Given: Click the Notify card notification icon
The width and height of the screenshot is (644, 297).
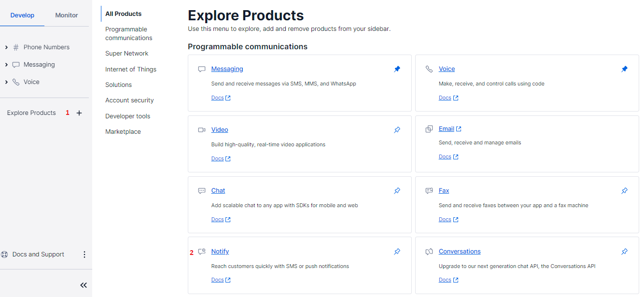Looking at the screenshot, I should pyautogui.click(x=202, y=252).
